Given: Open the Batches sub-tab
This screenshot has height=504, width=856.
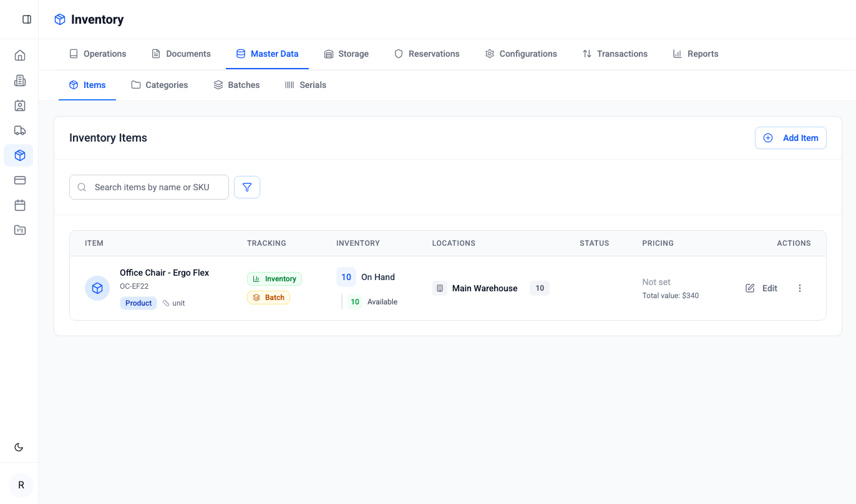Looking at the screenshot, I should (x=236, y=85).
